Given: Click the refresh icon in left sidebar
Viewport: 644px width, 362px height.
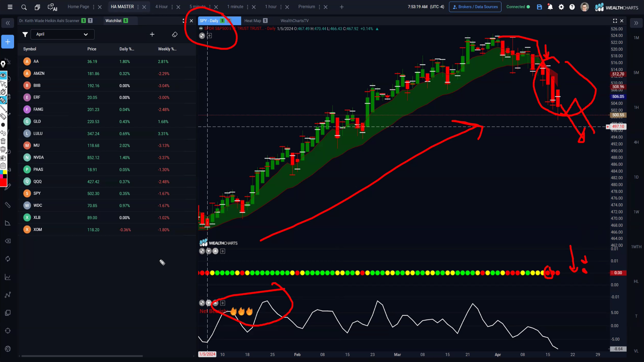Looking at the screenshot, I should point(8,259).
